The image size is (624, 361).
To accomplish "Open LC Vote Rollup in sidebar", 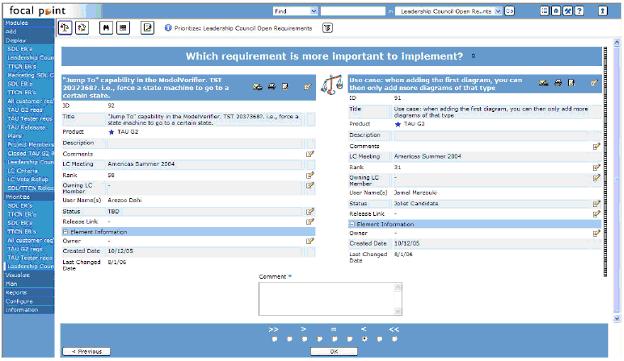I will [x=28, y=179].
